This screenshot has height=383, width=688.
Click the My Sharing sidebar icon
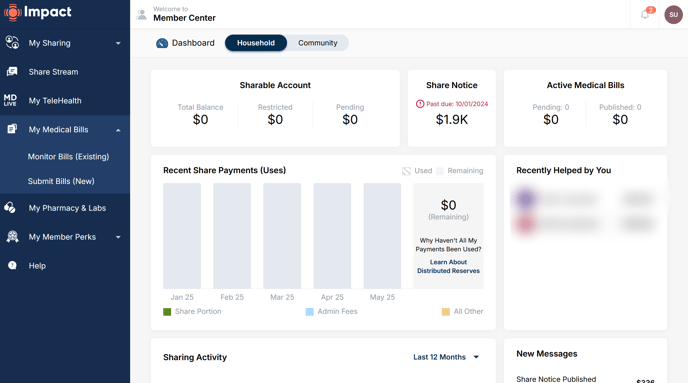point(12,43)
